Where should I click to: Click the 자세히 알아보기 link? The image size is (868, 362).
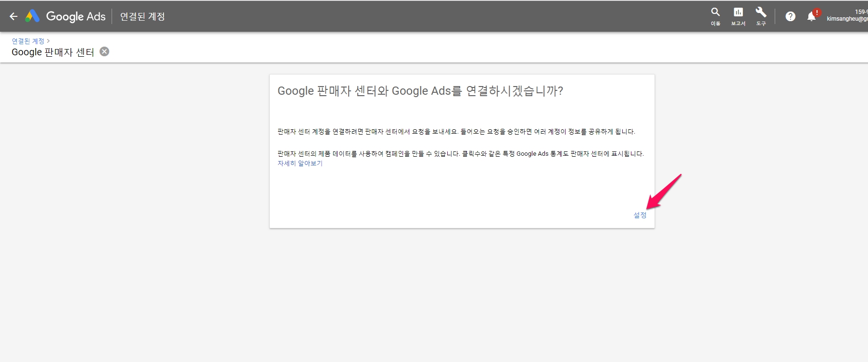click(x=300, y=163)
